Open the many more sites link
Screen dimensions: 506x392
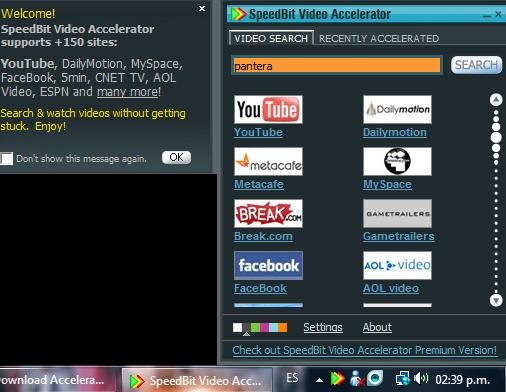click(x=127, y=92)
